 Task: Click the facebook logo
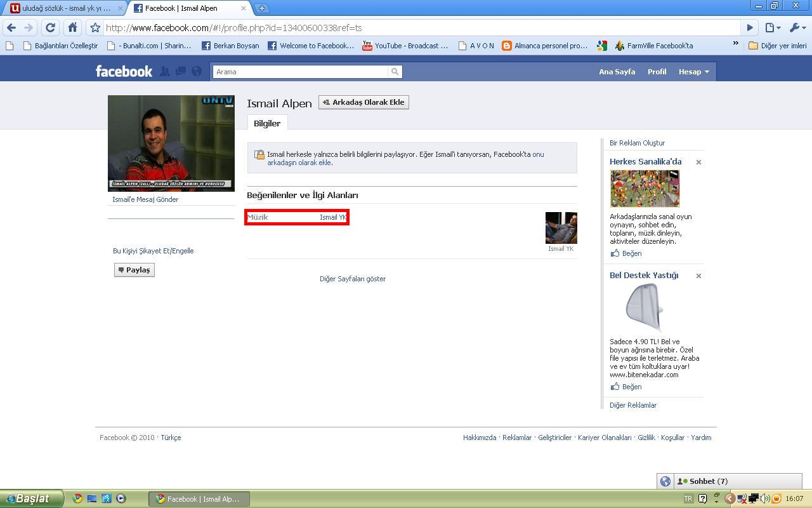pyautogui.click(x=124, y=71)
